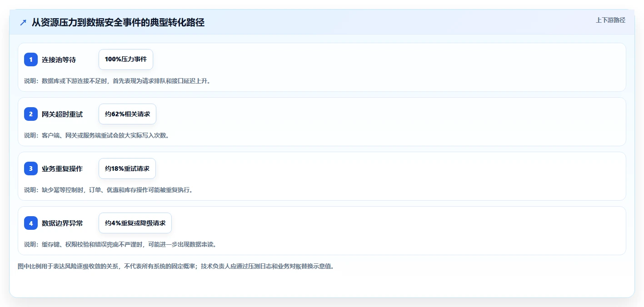Click the '网关超时重试' step name
The image size is (644, 307).
point(62,114)
